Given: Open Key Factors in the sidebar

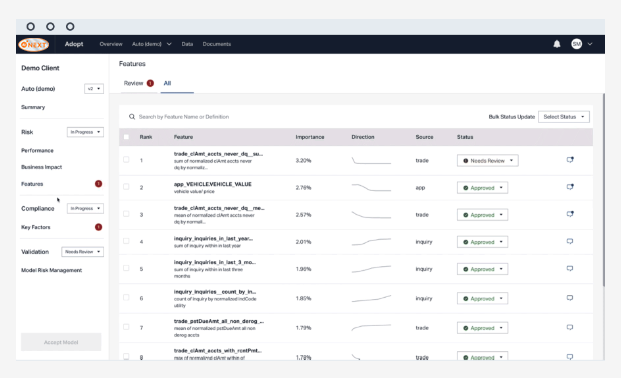Looking at the screenshot, I should tap(36, 227).
